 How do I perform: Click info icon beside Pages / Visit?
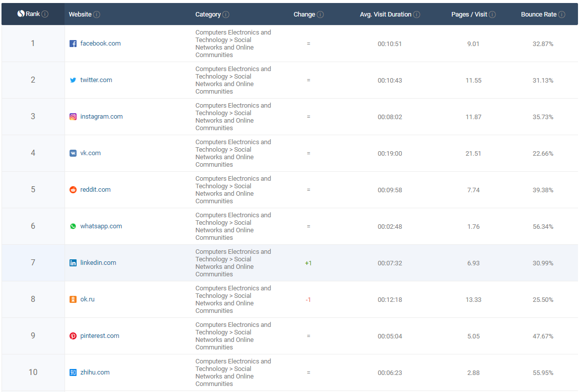[x=492, y=15]
